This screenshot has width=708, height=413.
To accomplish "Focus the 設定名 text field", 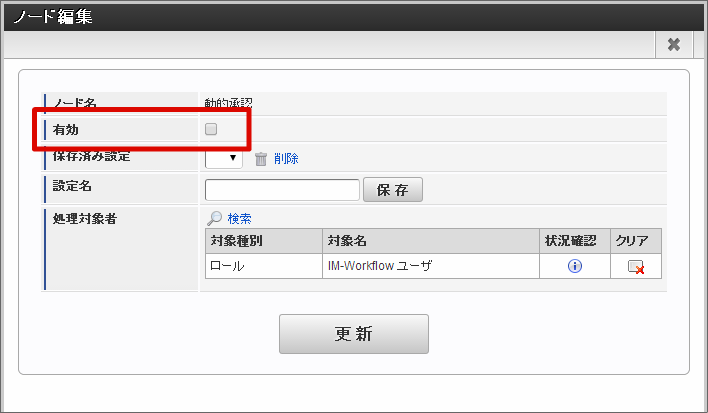I will click(x=282, y=190).
